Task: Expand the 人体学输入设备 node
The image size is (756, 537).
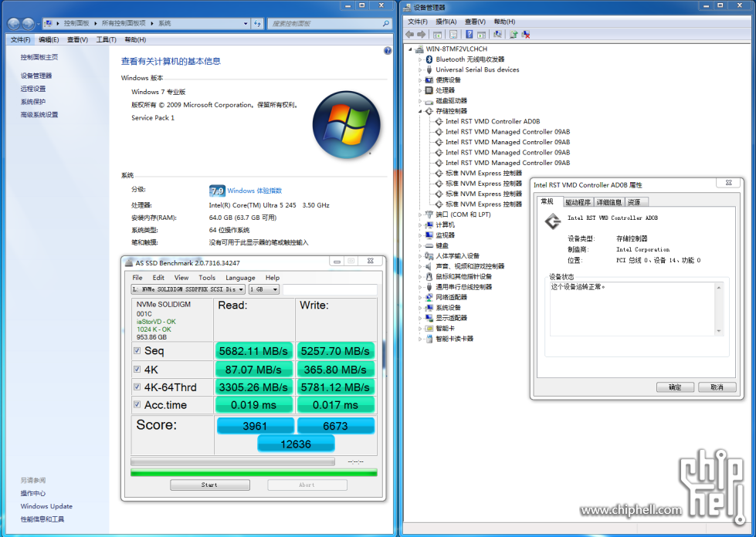Action: tap(420, 255)
